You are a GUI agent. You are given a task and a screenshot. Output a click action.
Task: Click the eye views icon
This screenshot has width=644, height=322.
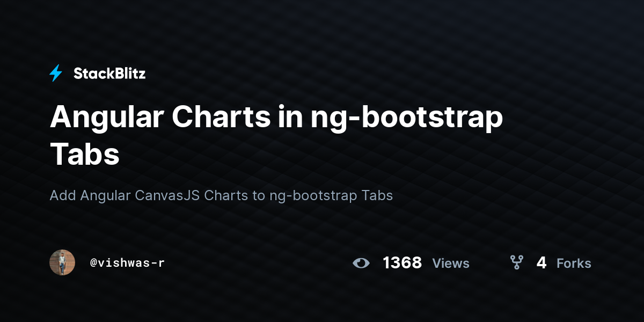tap(361, 263)
